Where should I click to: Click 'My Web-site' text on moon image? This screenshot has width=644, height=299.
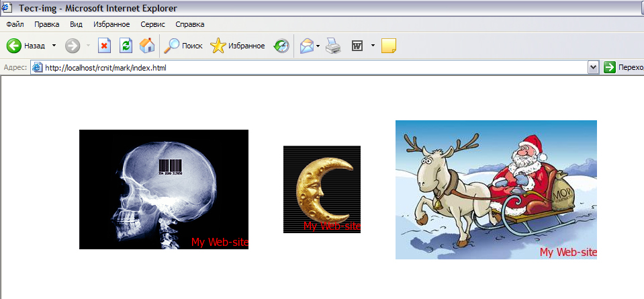(332, 226)
